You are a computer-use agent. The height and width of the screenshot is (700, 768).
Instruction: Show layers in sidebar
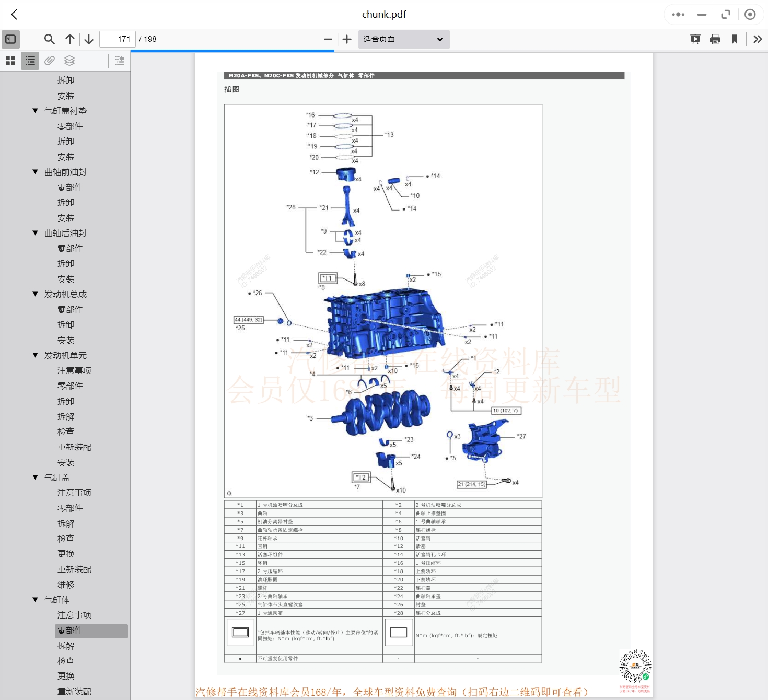(x=69, y=61)
